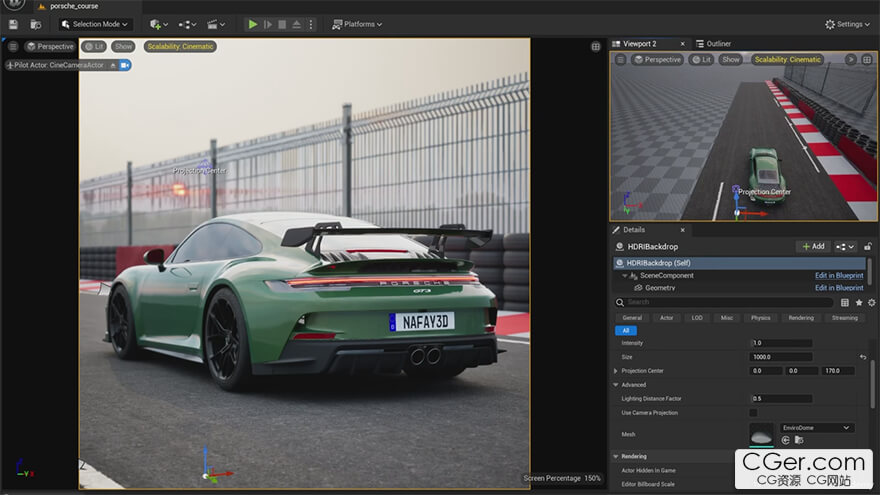The image size is (880, 495).
Task: Toggle the favorites star filter icon
Action: (x=859, y=302)
